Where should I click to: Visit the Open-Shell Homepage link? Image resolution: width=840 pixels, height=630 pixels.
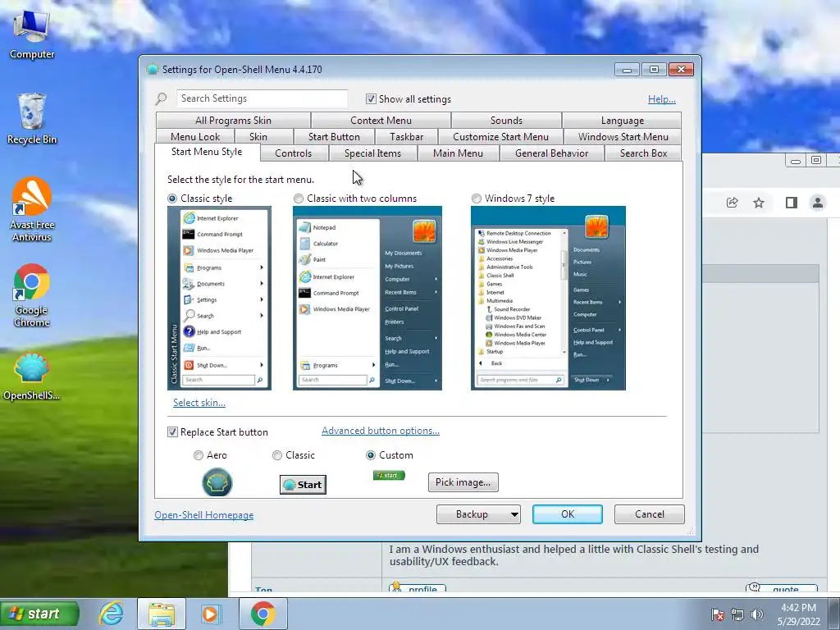(x=204, y=515)
